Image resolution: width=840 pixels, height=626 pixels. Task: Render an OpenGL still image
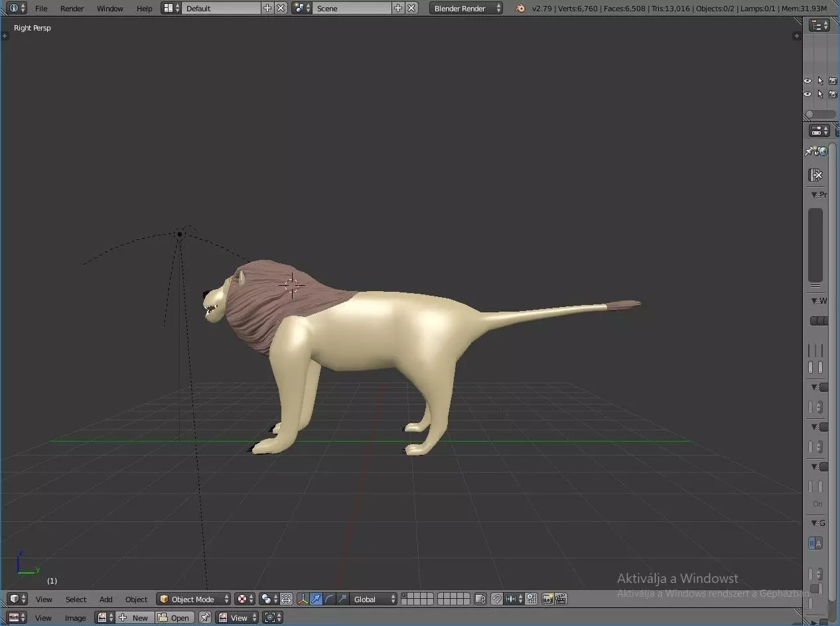(547, 599)
